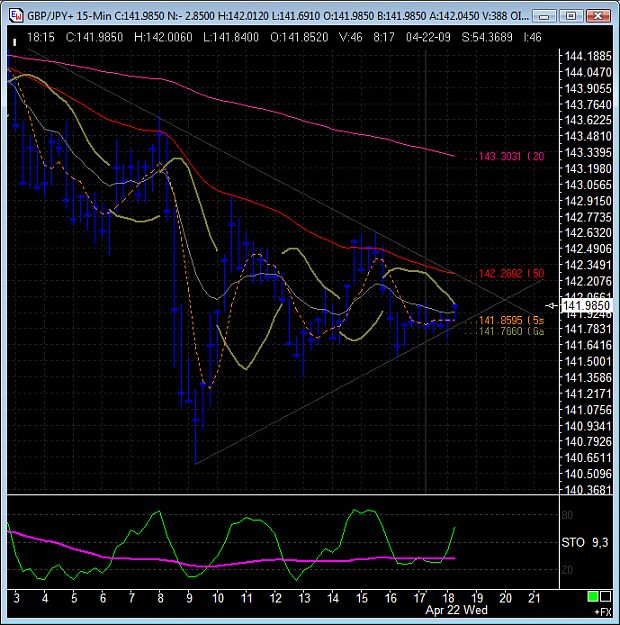
Task: Click hour 9 on the time axis
Action: 189,598
